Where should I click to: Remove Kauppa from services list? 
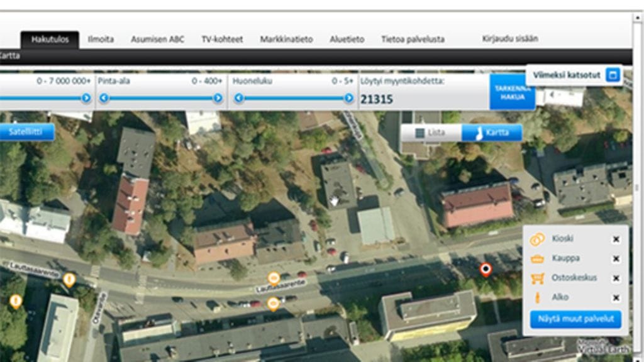tap(616, 258)
